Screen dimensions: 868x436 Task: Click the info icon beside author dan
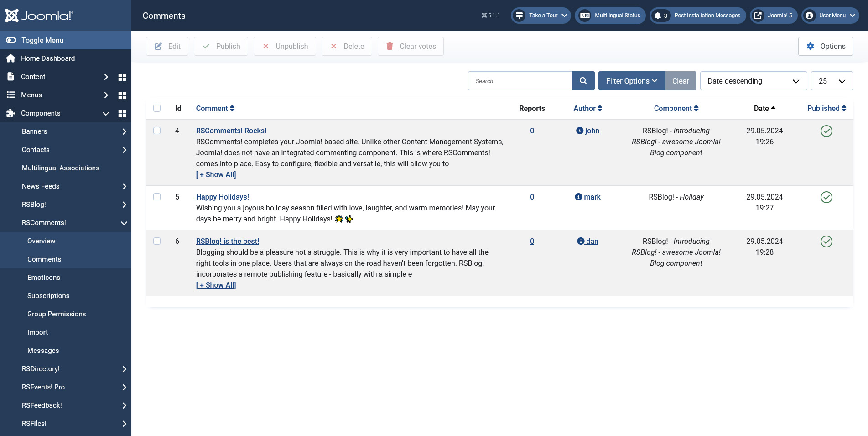(581, 241)
